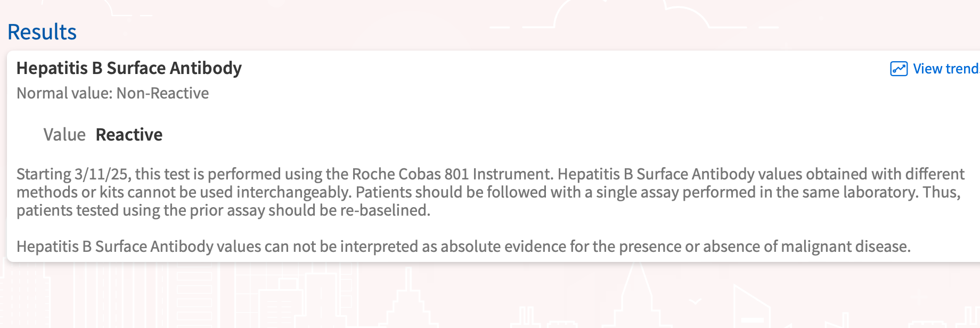Viewport: 980px width, 328px height.
Task: Select the Hepatitis B Surface Antibody title
Action: [x=129, y=68]
